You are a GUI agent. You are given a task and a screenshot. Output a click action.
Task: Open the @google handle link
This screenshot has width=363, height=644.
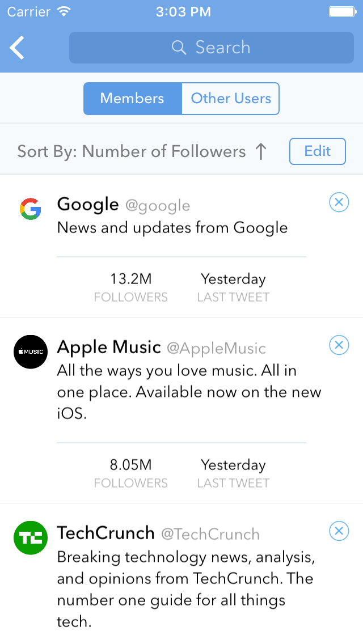[x=158, y=205]
